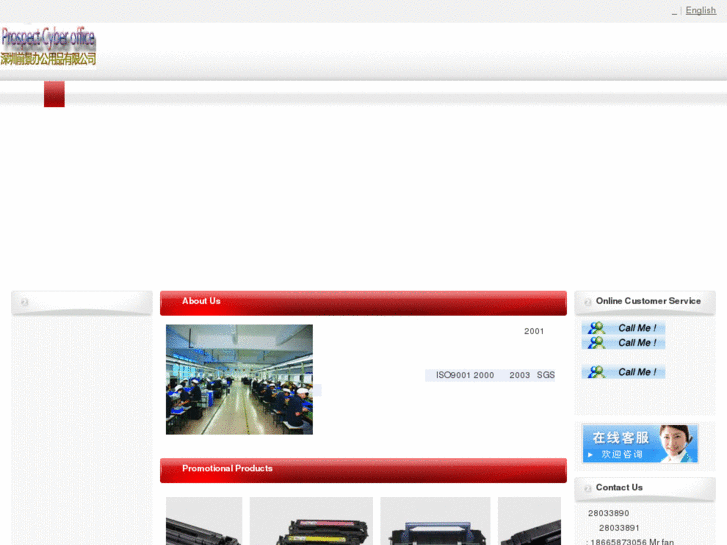
Task: Click the second Call Me! chat button
Action: point(623,343)
